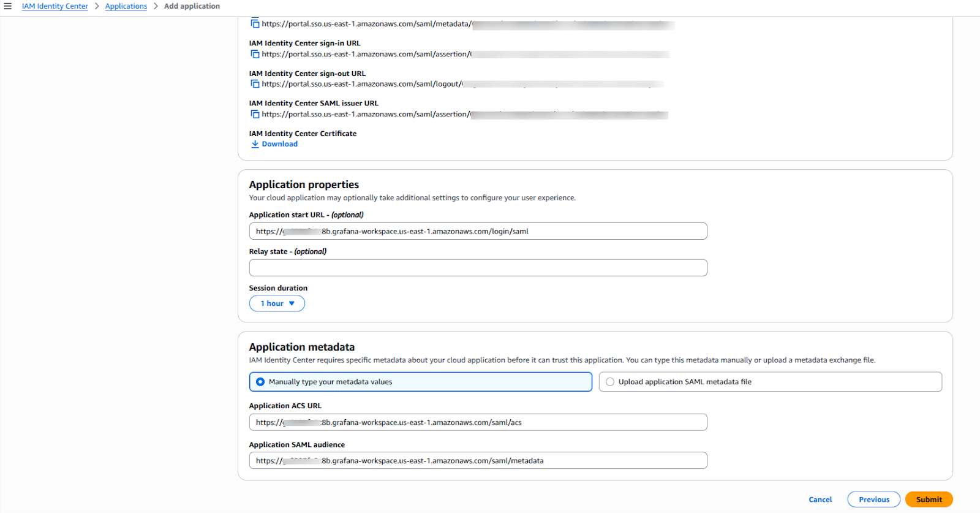Focus the Application start URL field
This screenshot has width=980, height=513.
(478, 231)
